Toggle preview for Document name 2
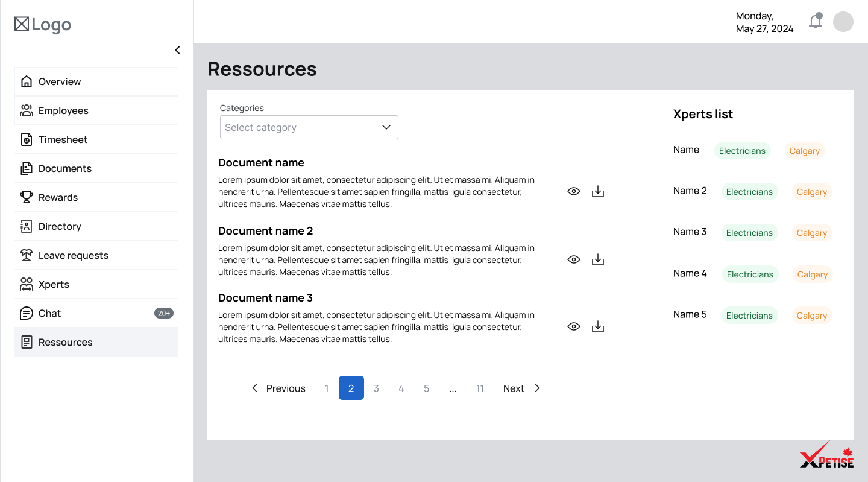The height and width of the screenshot is (482, 868). coord(573,259)
